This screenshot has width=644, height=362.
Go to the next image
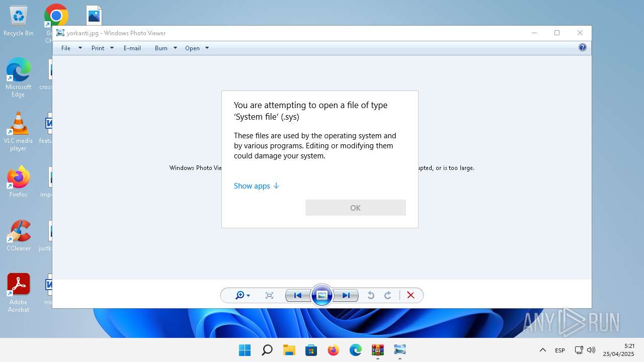[x=346, y=296]
